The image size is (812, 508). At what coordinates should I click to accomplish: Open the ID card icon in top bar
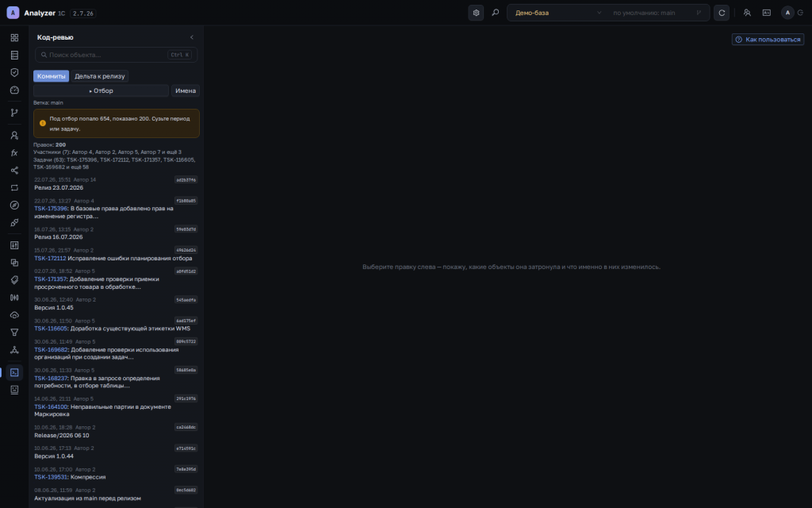pos(767,13)
